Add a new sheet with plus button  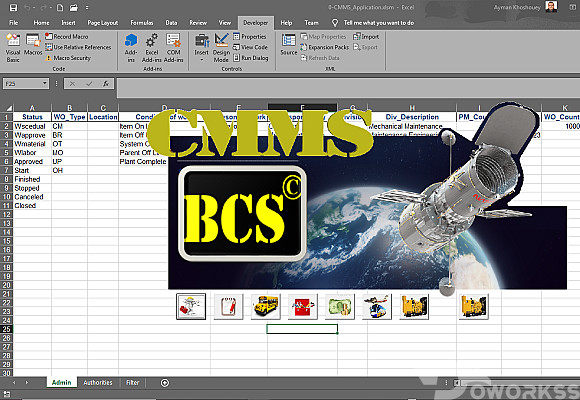click(165, 383)
